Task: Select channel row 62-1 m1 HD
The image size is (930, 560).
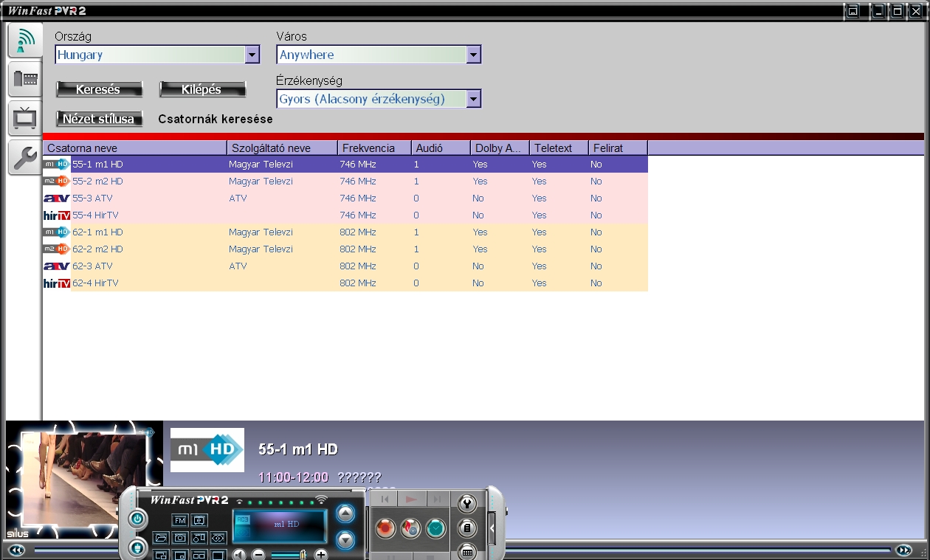Action: coord(345,232)
